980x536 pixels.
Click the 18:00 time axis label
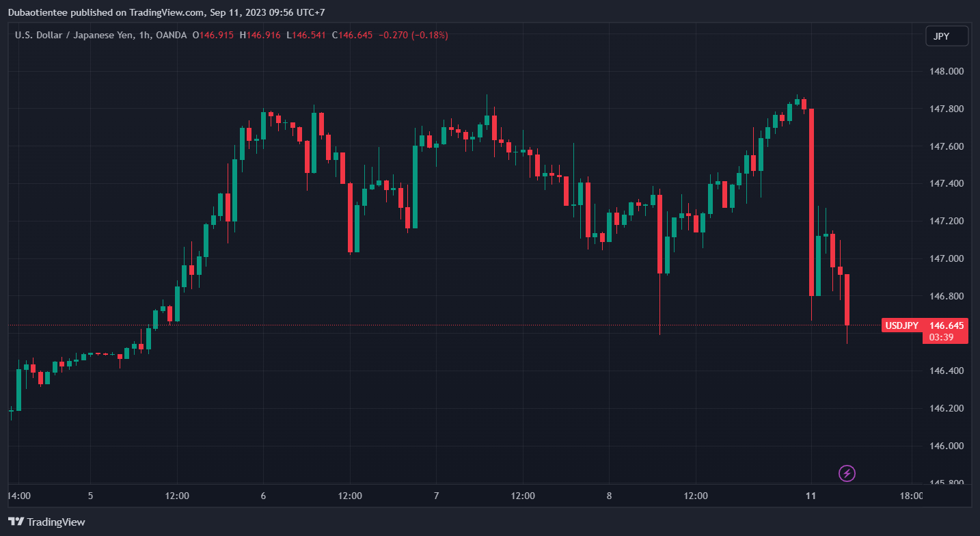[x=912, y=496]
